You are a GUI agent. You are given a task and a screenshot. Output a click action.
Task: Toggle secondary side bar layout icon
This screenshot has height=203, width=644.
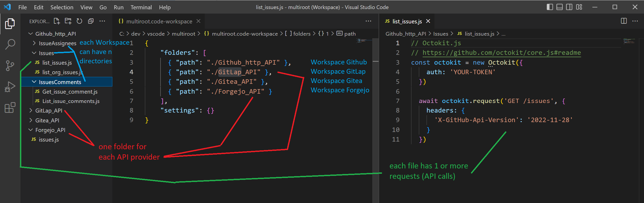[x=569, y=7]
